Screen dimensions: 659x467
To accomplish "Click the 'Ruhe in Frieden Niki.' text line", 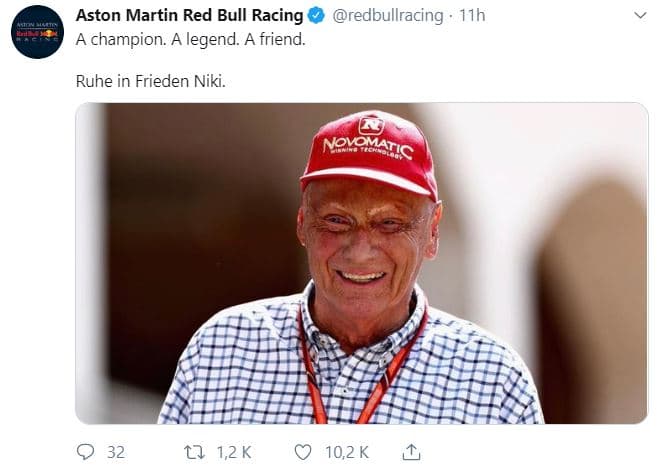I will (x=151, y=80).
